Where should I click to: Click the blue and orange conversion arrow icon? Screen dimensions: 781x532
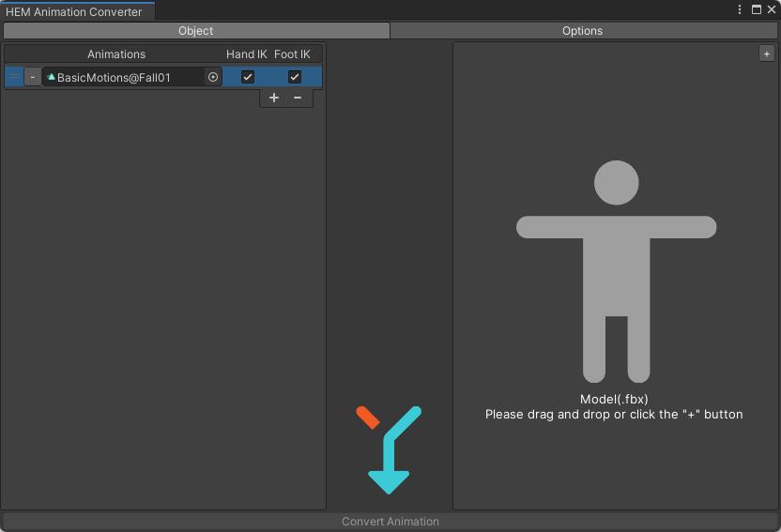click(x=389, y=449)
